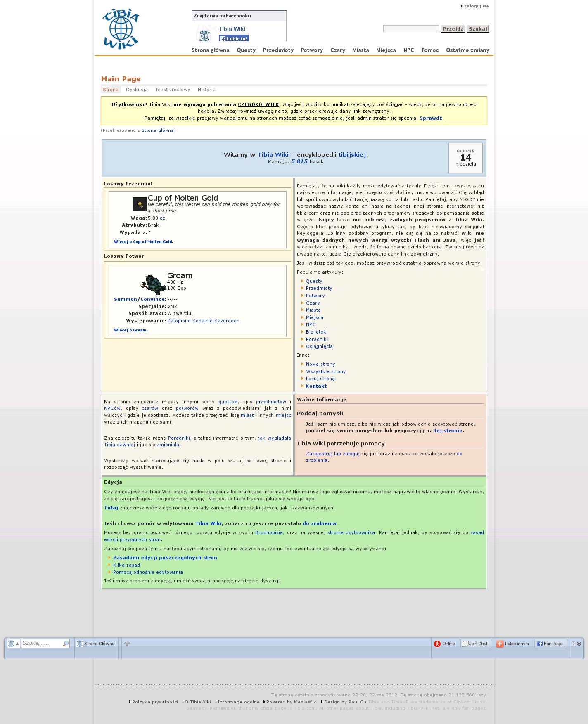Viewport: 588px width, 724px height.
Task: Open the Groam monster sprite image
Action: tap(153, 284)
